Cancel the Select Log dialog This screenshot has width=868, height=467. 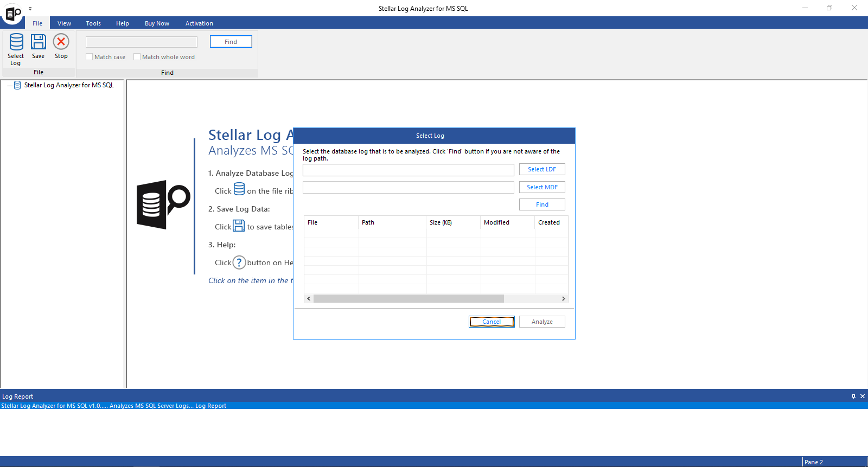[492, 322]
